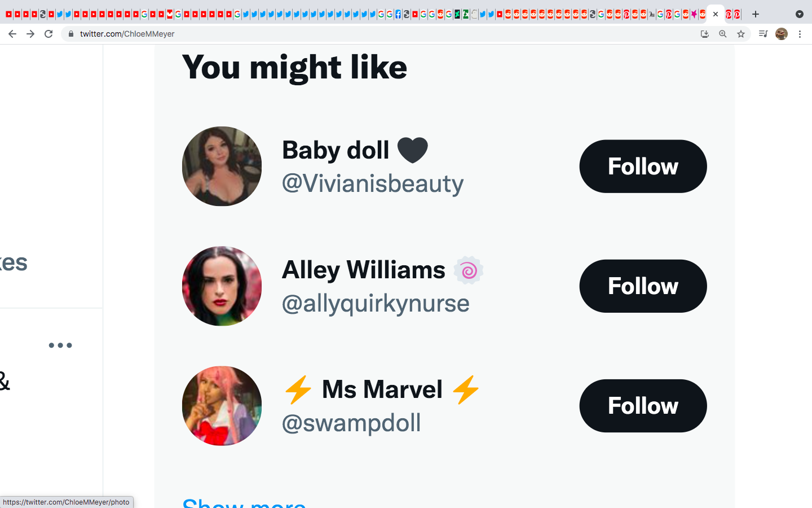
Task: Follow Alley Williams account
Action: pyautogui.click(x=643, y=286)
